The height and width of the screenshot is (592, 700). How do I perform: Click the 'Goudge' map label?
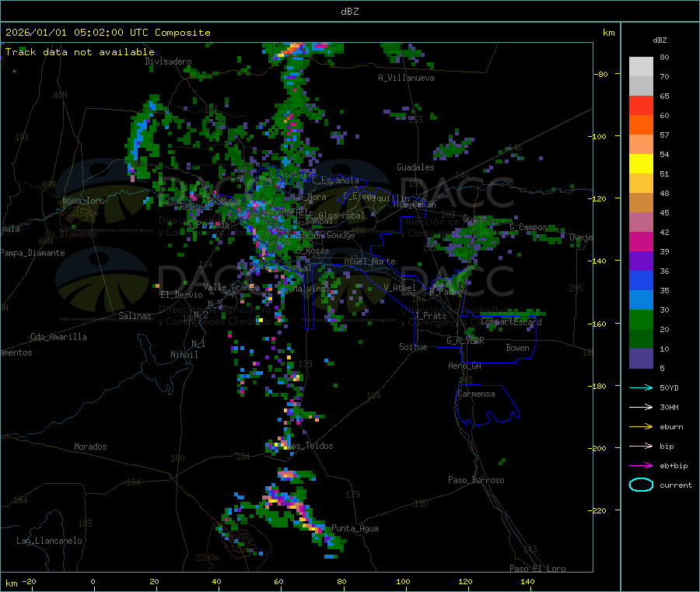(x=341, y=235)
